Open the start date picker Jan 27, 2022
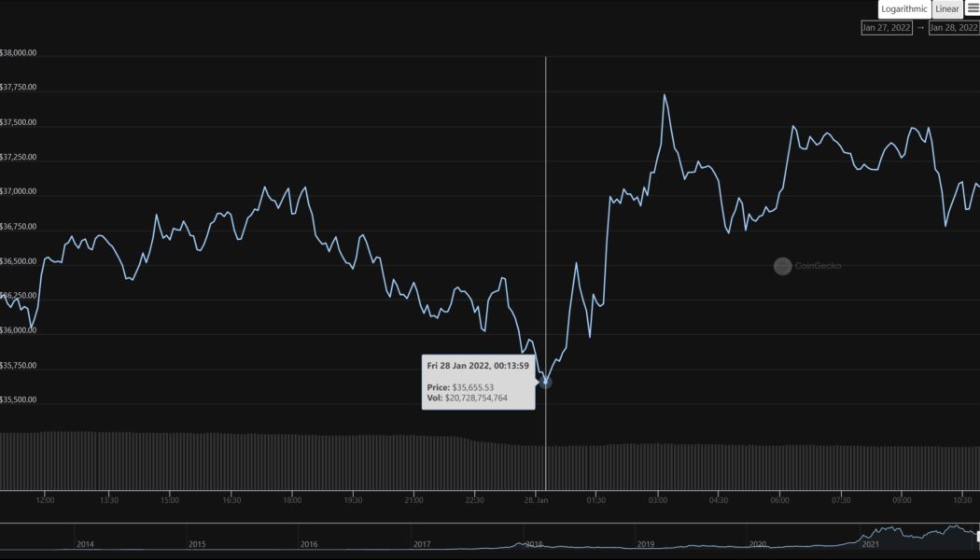Screen dimensions: 980x560 pos(886,28)
